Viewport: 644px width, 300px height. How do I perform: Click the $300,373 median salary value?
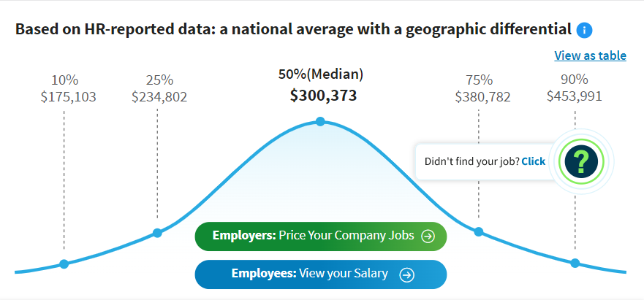click(x=323, y=96)
